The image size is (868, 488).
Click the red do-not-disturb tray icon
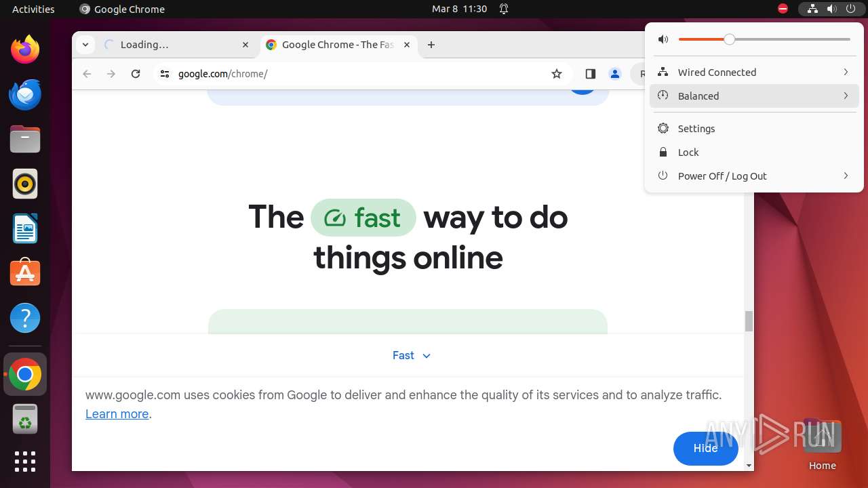point(783,9)
